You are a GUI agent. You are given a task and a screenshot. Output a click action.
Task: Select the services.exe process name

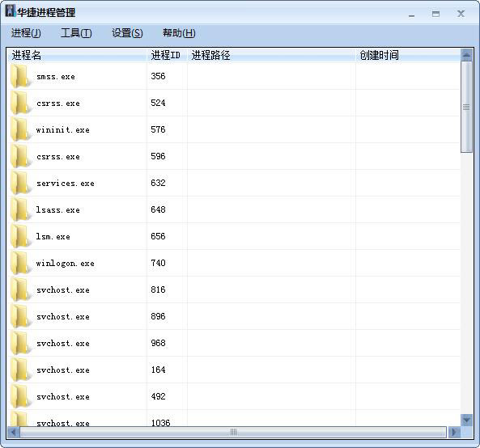[x=66, y=184]
